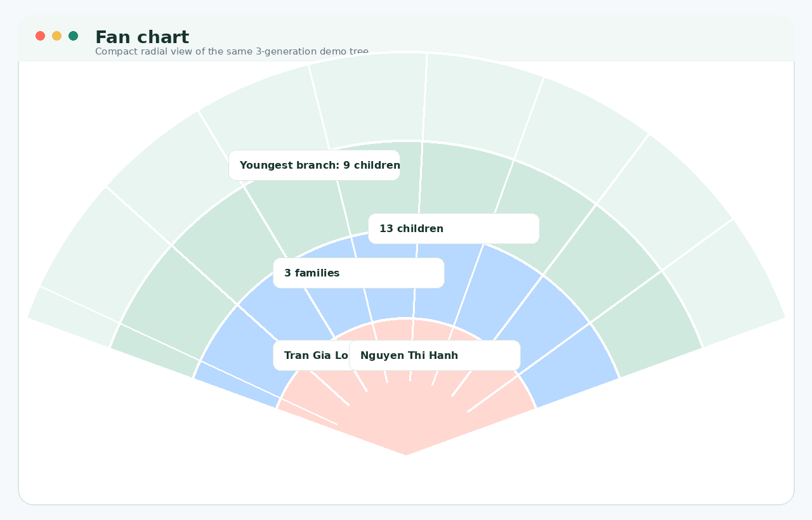Click thin blue sliver at blue ring's left end
The image size is (812, 520).
237,384
